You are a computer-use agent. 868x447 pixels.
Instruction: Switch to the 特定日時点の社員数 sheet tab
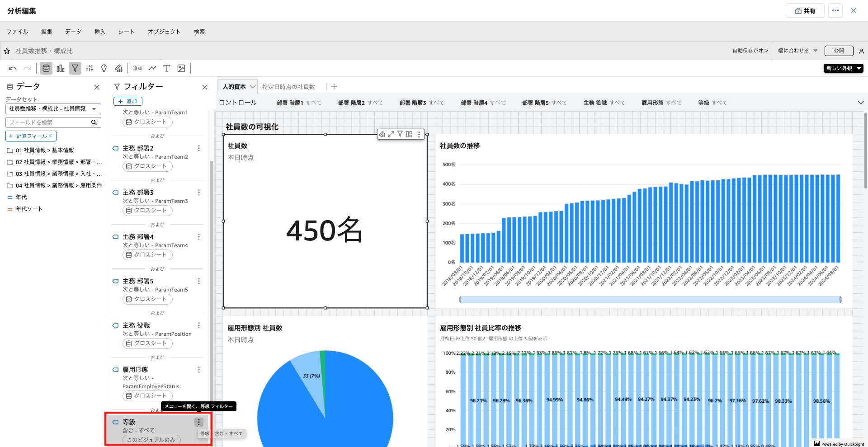(288, 87)
